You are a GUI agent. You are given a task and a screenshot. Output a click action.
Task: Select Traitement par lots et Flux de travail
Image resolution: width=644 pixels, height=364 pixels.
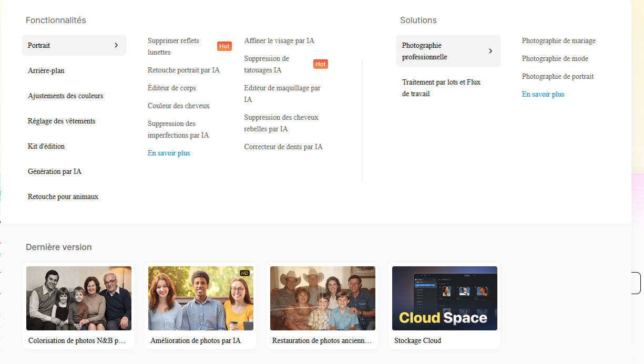pyautogui.click(x=442, y=88)
